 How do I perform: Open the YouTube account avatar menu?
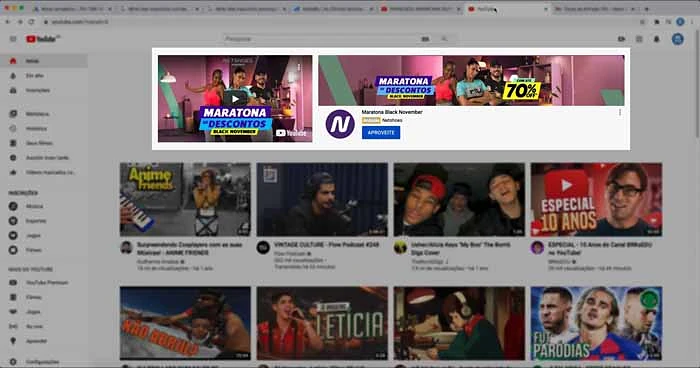point(678,39)
